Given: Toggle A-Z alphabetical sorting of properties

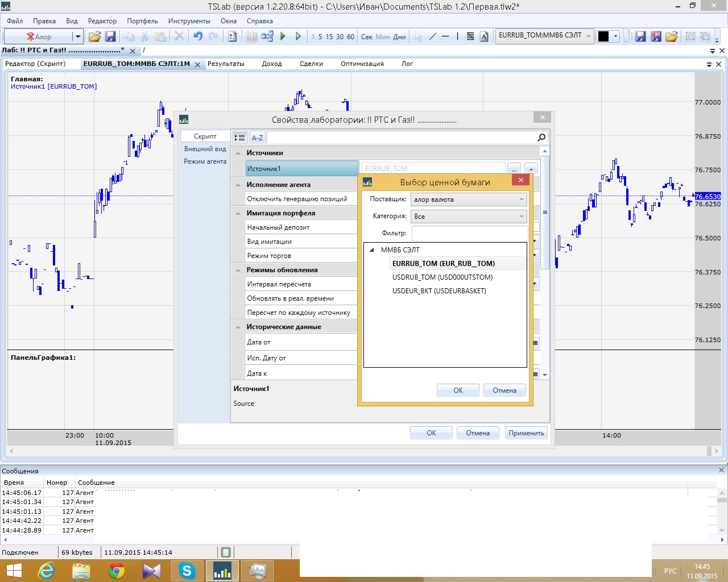Looking at the screenshot, I should click(257, 138).
